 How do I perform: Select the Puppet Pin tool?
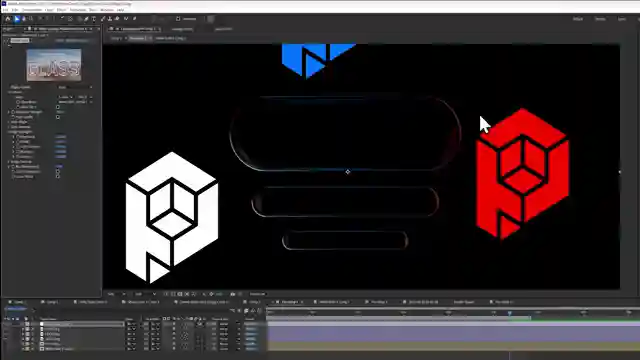click(134, 19)
